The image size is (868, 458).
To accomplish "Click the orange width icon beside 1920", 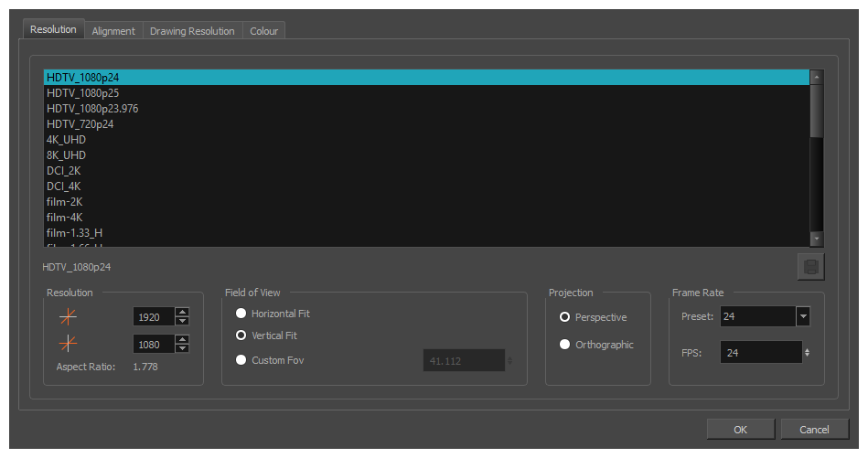I will (x=68, y=317).
